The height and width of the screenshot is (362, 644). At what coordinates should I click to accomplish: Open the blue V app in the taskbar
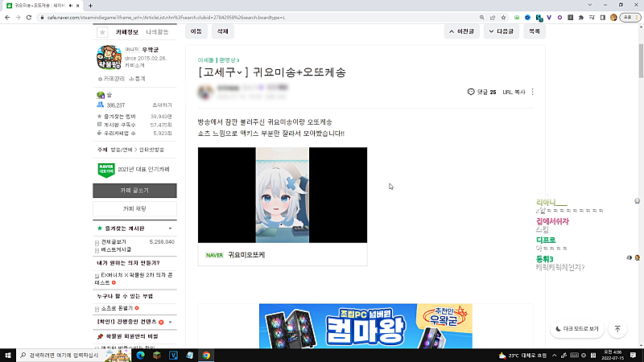173,355
